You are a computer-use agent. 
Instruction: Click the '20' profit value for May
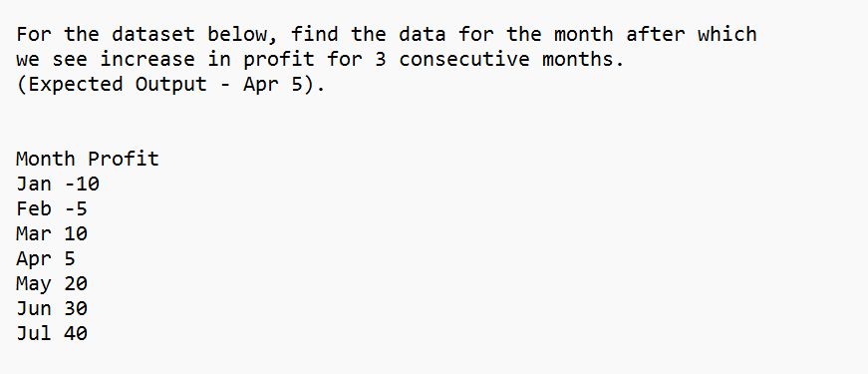76,283
